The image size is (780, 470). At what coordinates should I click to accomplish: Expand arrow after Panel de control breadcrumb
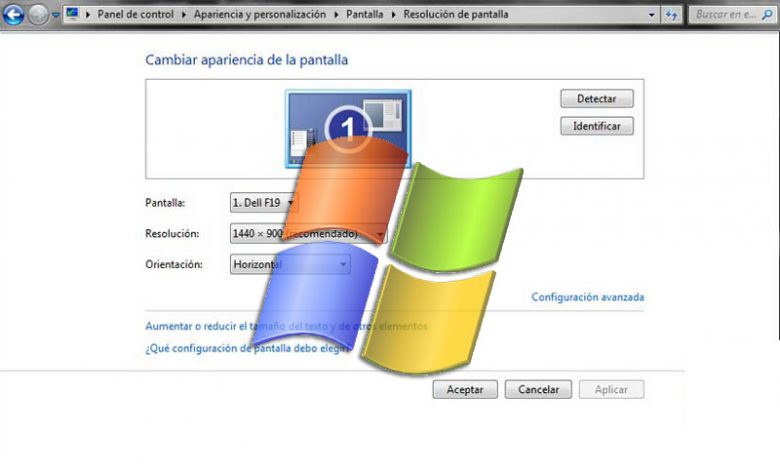coord(184,14)
